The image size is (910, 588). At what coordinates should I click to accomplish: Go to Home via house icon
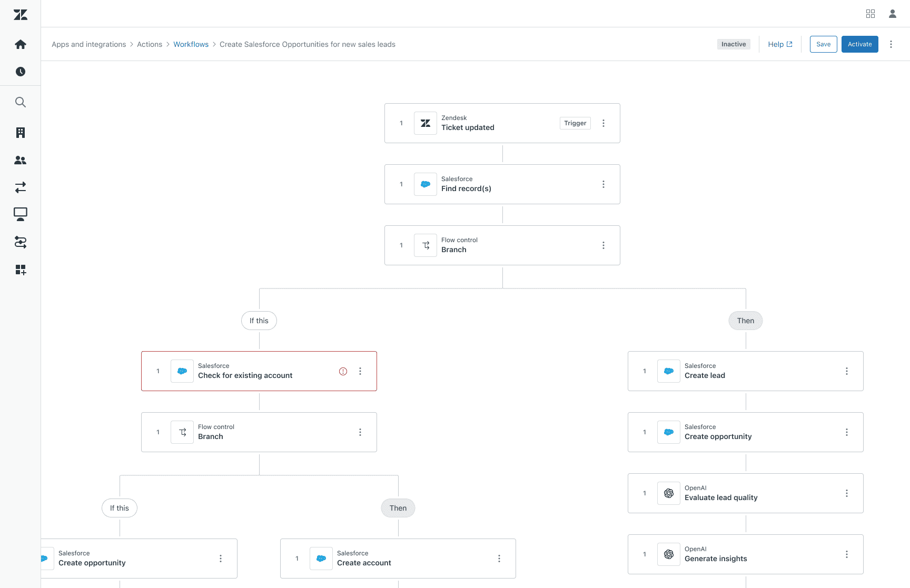coord(21,44)
